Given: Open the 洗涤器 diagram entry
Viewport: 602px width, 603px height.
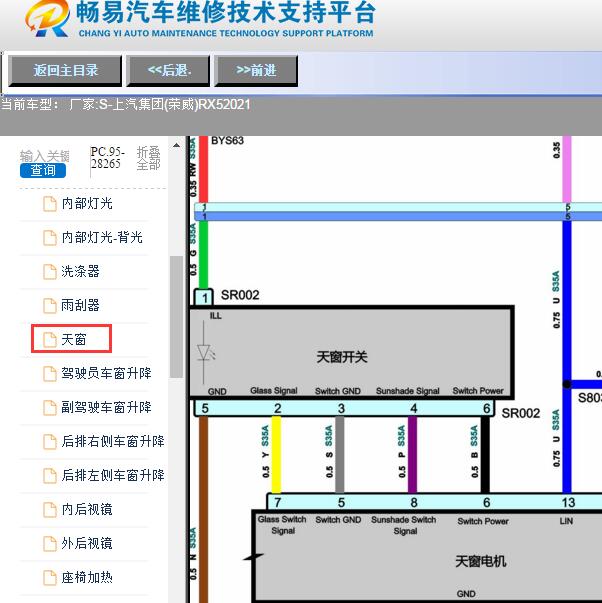Looking at the screenshot, I should 80,272.
